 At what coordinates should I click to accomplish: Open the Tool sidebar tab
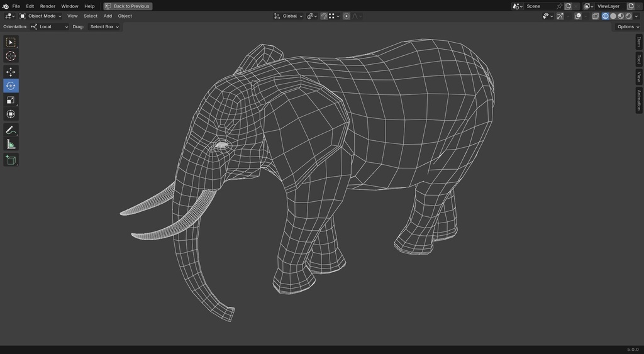click(639, 60)
